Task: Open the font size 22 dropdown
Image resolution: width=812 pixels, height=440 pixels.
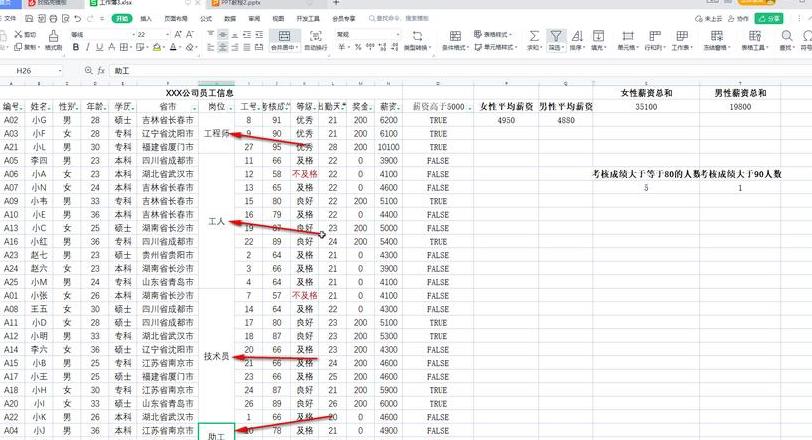Action: [x=167, y=34]
